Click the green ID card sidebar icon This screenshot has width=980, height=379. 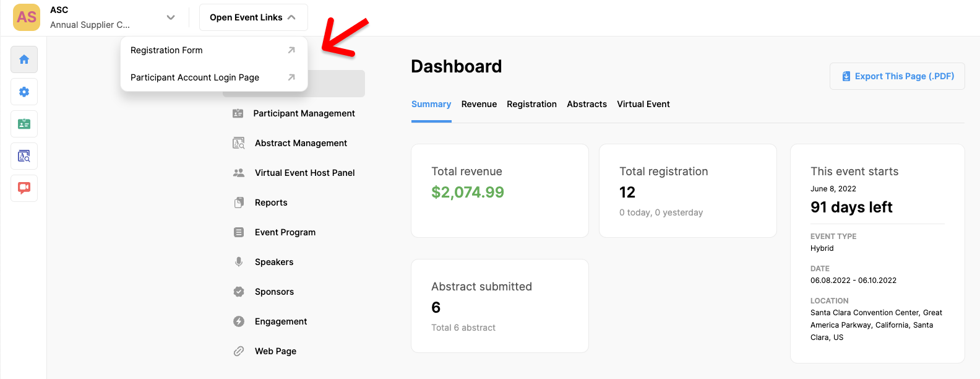(24, 124)
